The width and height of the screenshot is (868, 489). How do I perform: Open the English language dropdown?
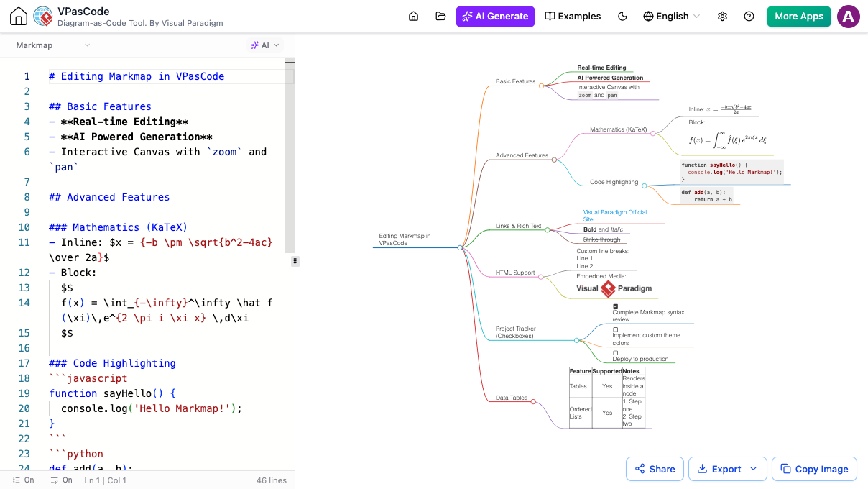click(x=672, y=17)
